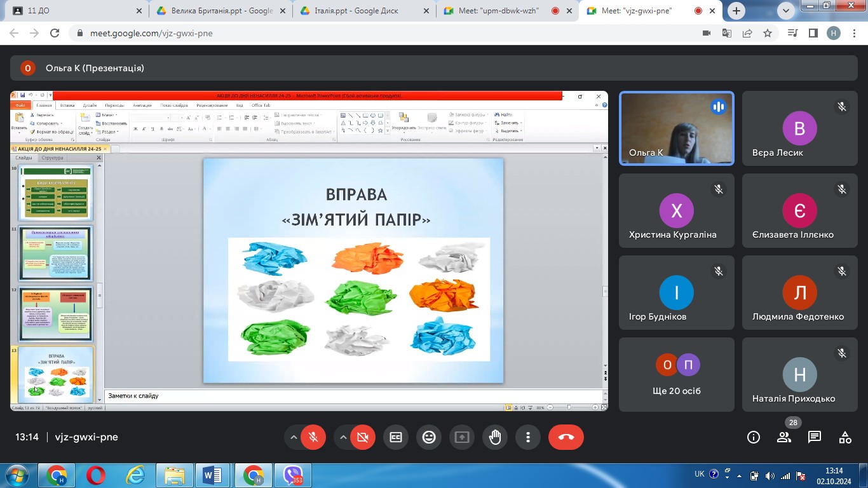Expand microphone audio settings chevron
The height and width of the screenshot is (488, 868).
tap(294, 437)
